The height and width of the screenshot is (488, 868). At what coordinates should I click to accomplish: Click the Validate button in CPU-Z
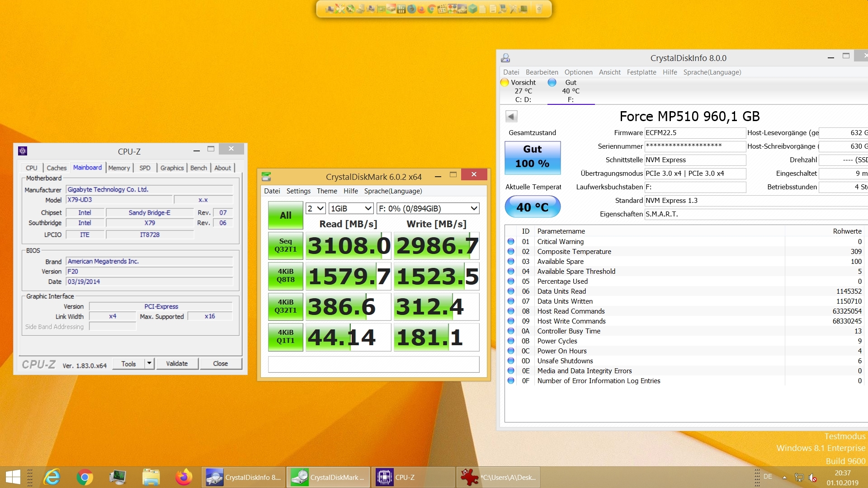(177, 363)
